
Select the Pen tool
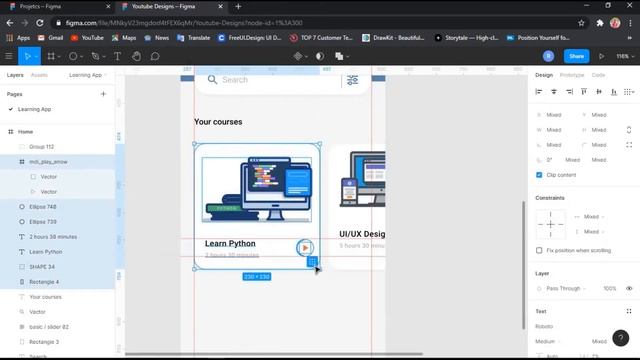[x=95, y=56]
